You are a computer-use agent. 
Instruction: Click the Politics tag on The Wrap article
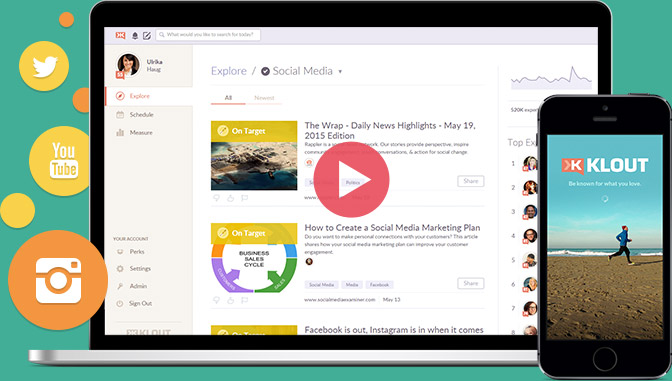(353, 183)
